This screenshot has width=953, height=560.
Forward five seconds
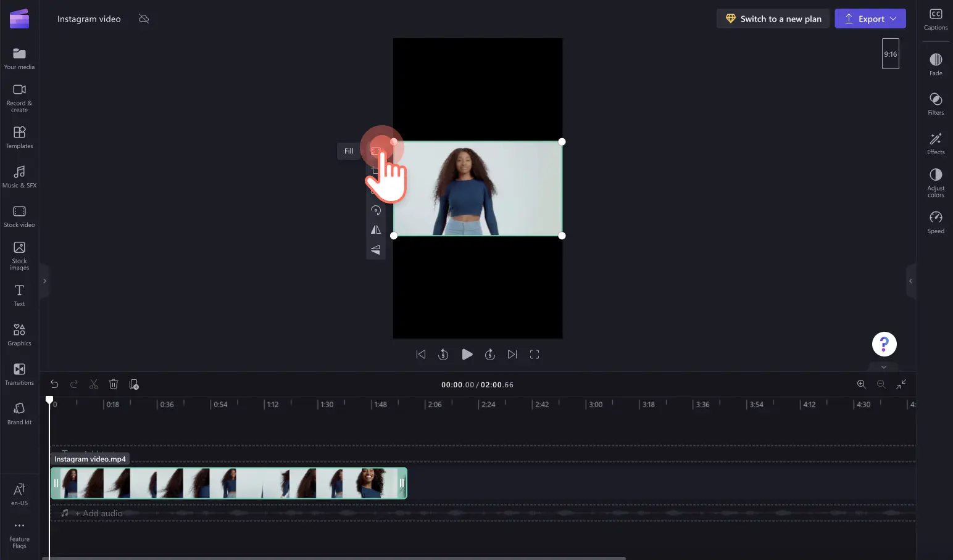pyautogui.click(x=489, y=354)
